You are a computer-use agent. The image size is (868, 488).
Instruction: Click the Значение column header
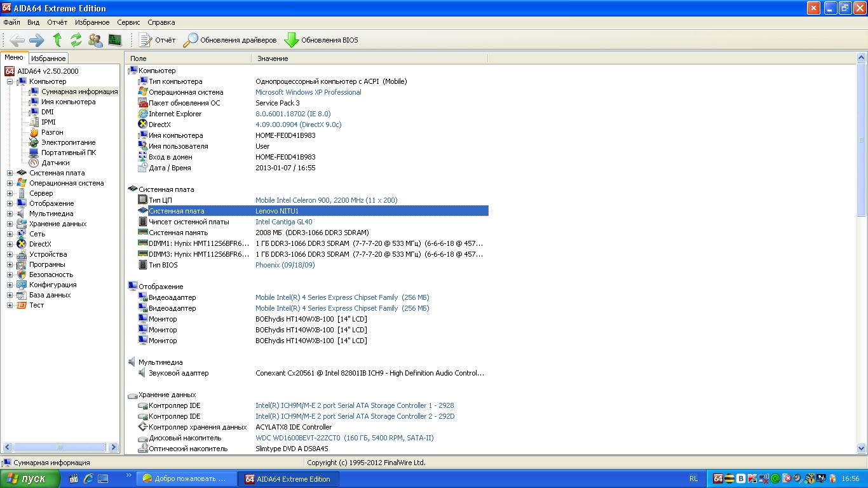click(369, 58)
